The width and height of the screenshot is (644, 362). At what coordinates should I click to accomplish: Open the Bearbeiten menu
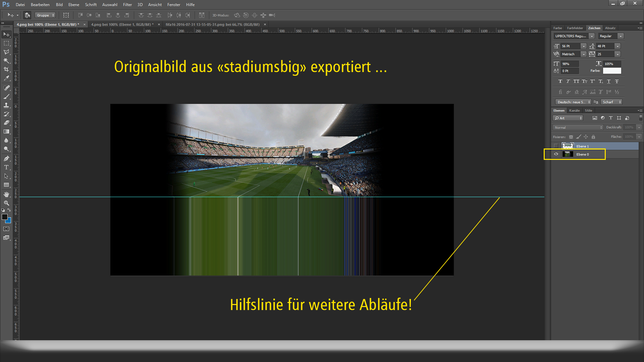click(40, 5)
